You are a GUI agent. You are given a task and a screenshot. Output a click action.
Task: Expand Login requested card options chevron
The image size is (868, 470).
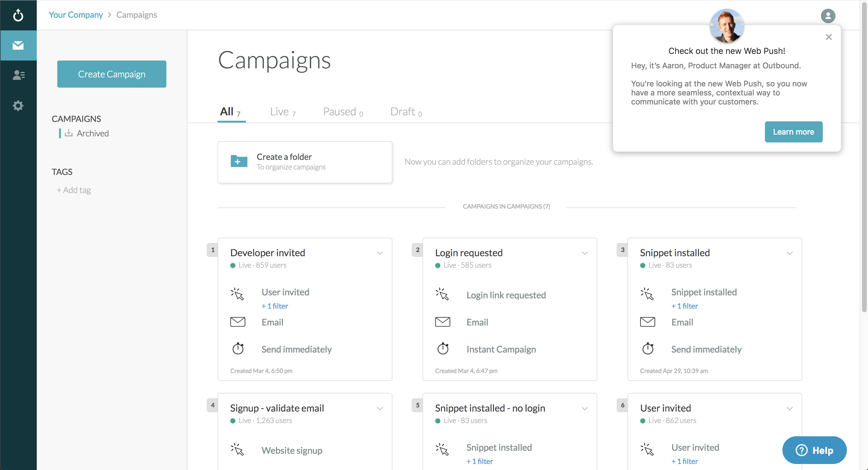(585, 253)
